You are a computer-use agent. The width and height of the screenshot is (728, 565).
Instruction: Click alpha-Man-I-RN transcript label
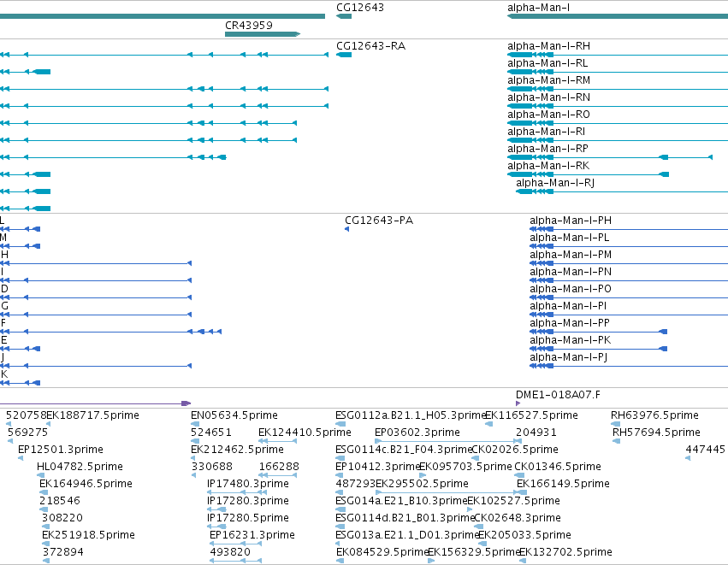[x=549, y=97]
